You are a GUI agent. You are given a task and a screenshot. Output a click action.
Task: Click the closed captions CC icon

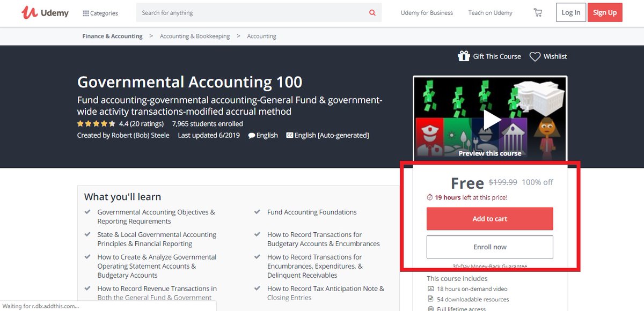(290, 136)
